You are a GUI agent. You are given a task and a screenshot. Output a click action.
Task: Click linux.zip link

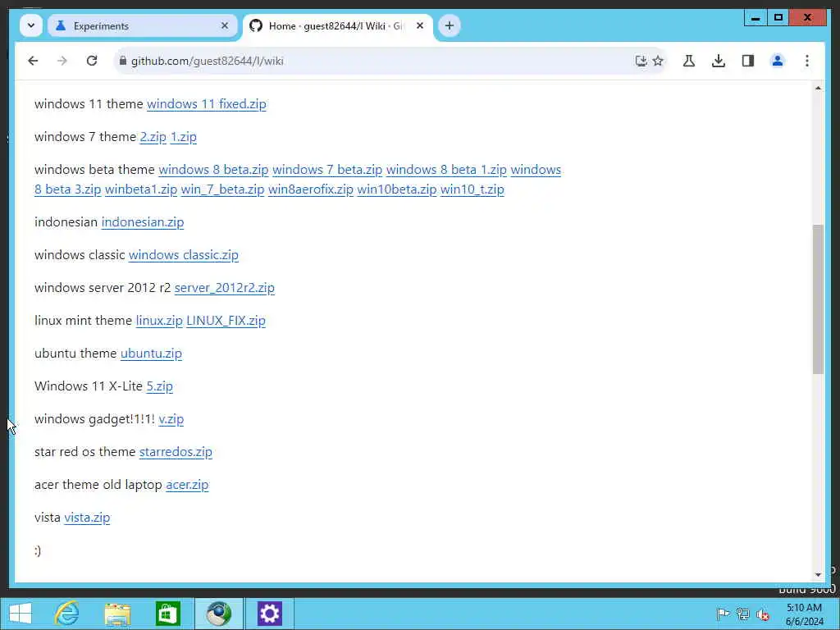point(159,321)
